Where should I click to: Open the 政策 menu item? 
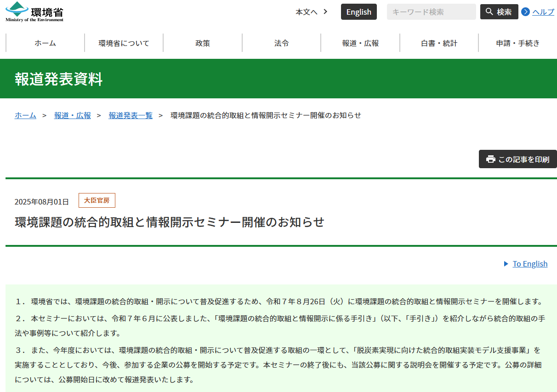(x=203, y=43)
